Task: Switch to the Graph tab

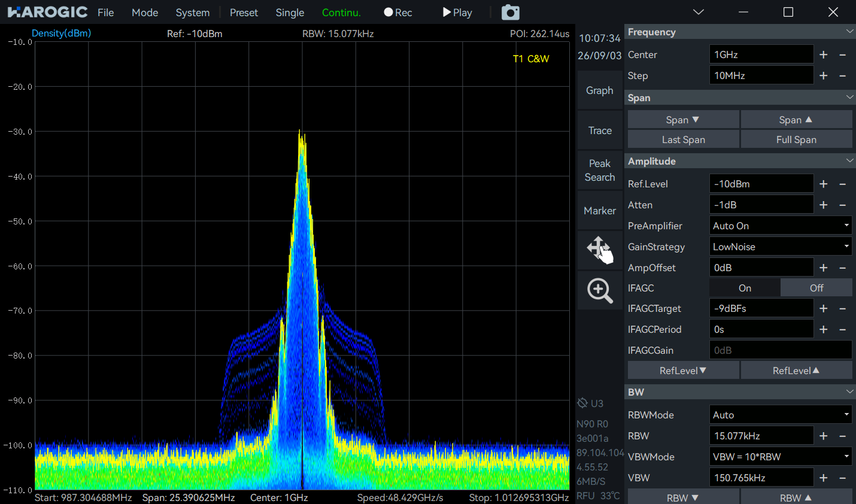Action: coord(600,90)
